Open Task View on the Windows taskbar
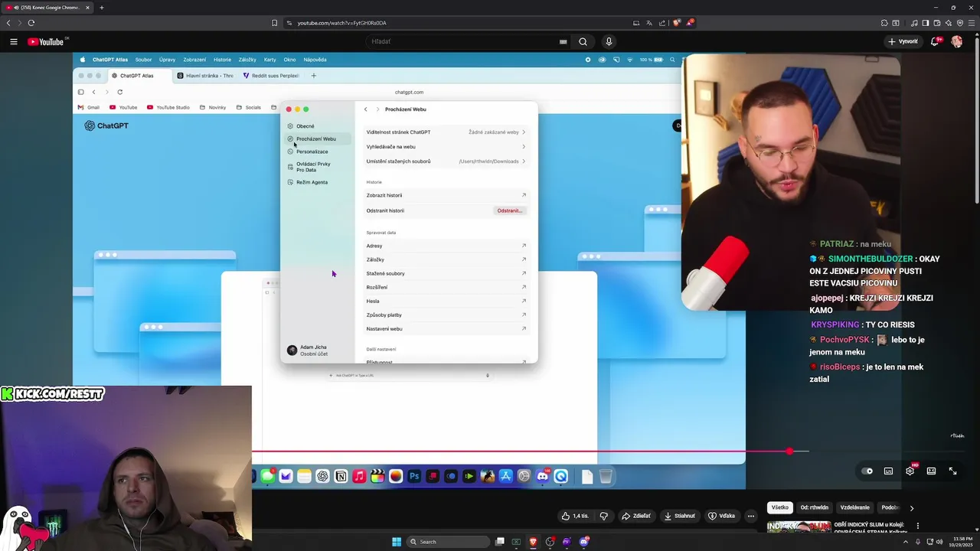 500,542
